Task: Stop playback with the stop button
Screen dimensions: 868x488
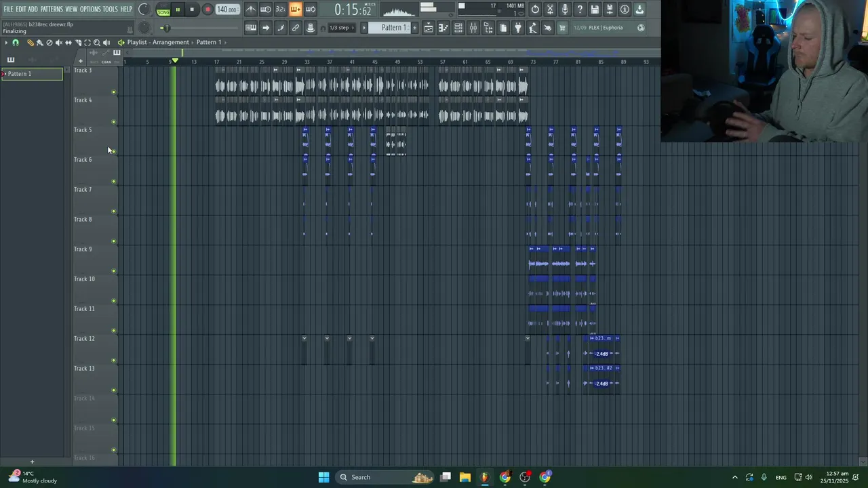Action: (192, 9)
